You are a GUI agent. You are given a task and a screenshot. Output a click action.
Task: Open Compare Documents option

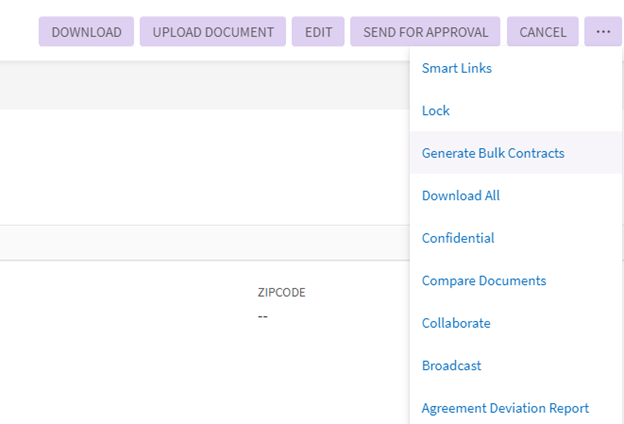pyautogui.click(x=484, y=281)
